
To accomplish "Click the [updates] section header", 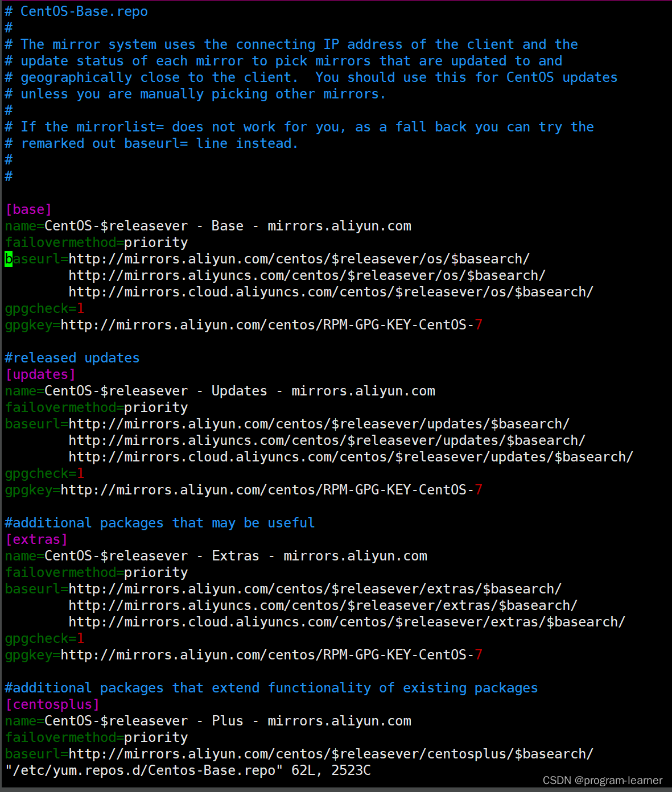I will [40, 374].
